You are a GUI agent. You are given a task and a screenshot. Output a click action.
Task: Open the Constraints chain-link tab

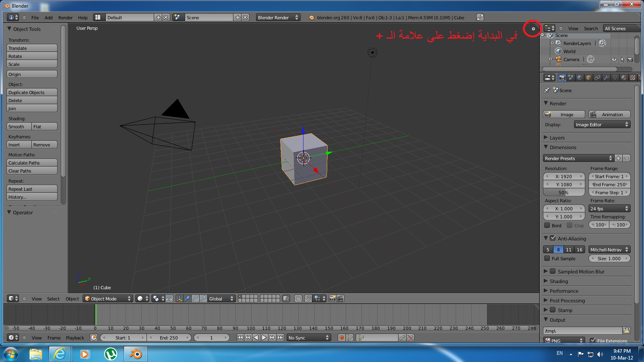597,78
